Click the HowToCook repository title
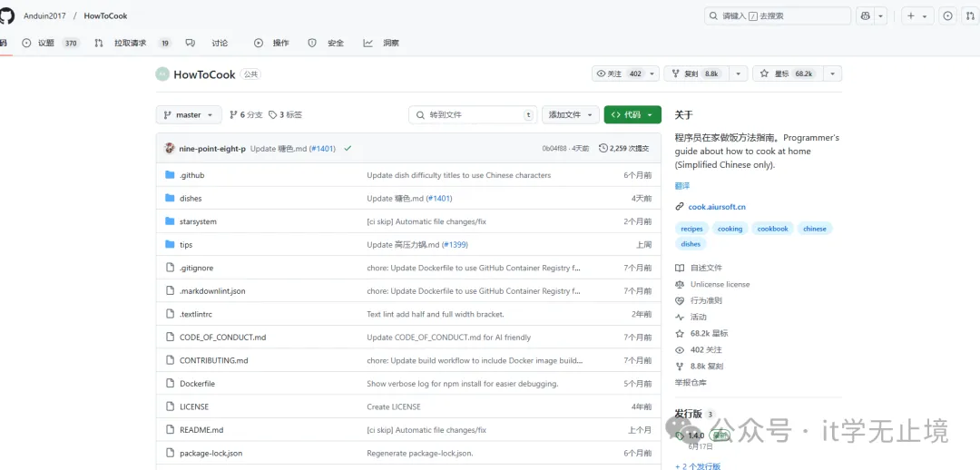This screenshot has width=980, height=470. pos(204,75)
